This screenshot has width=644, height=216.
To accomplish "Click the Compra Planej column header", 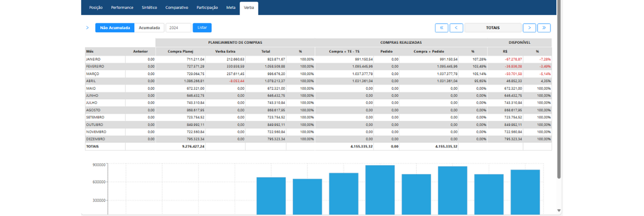I will [181, 51].
